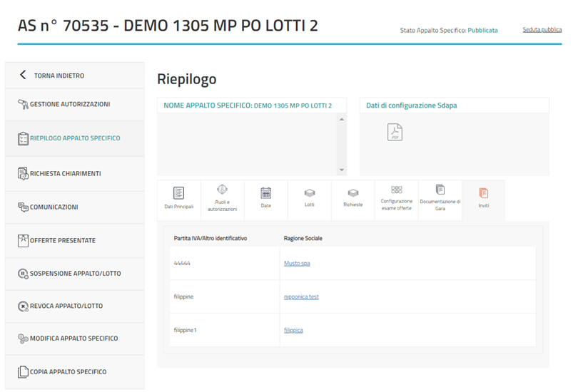
Task: Click the Dati Principali tab icon
Action: 178,193
